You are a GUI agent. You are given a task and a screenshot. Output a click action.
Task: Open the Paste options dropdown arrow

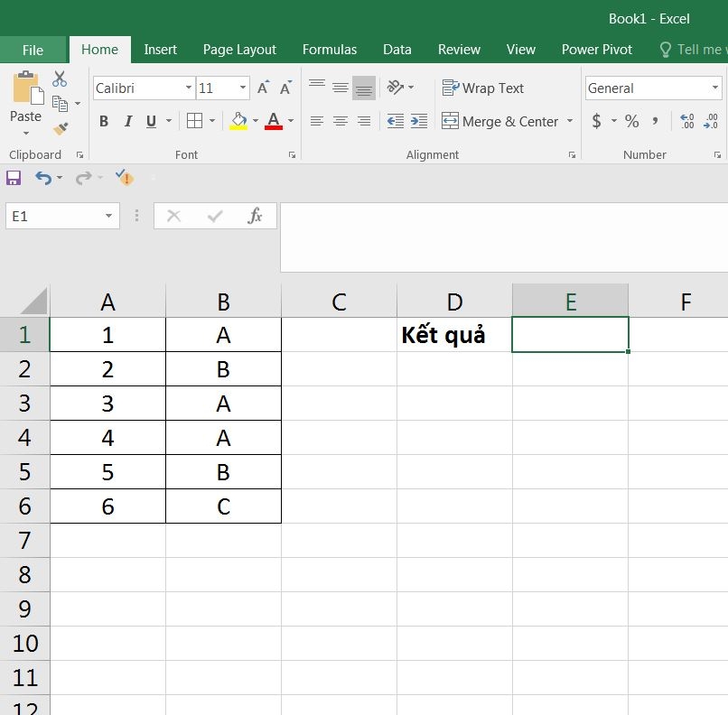(26, 134)
